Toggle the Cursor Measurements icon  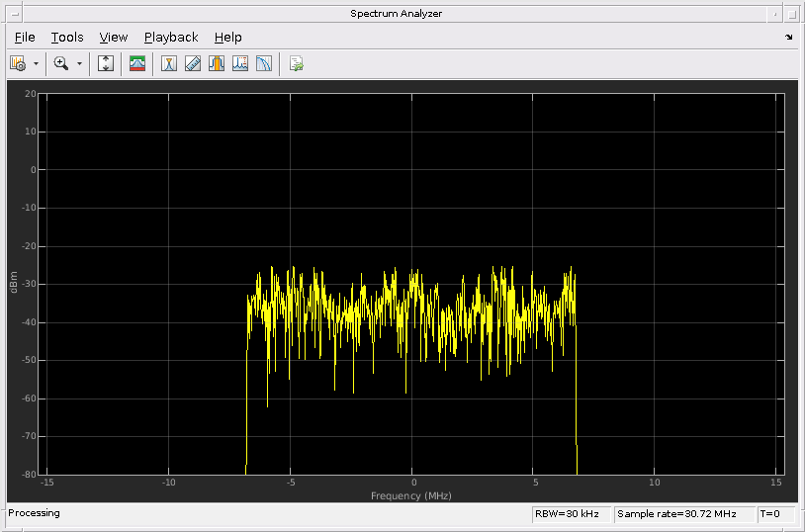169,63
